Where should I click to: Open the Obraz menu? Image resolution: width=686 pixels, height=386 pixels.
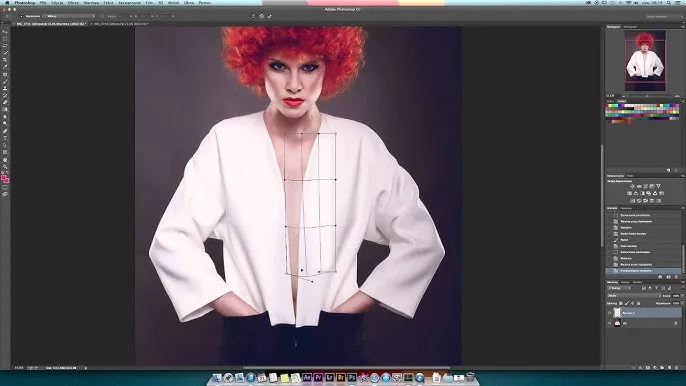(x=73, y=3)
